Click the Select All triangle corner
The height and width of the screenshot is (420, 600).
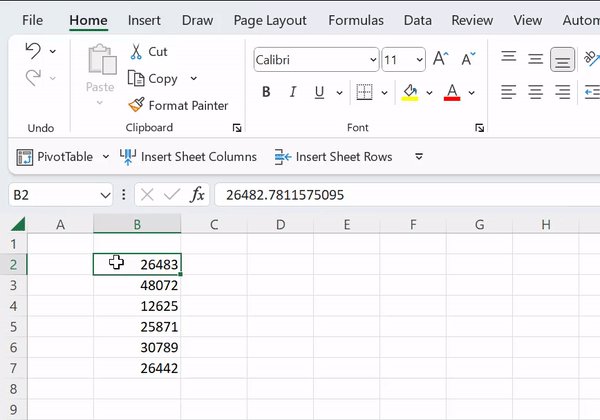pyautogui.click(x=18, y=224)
